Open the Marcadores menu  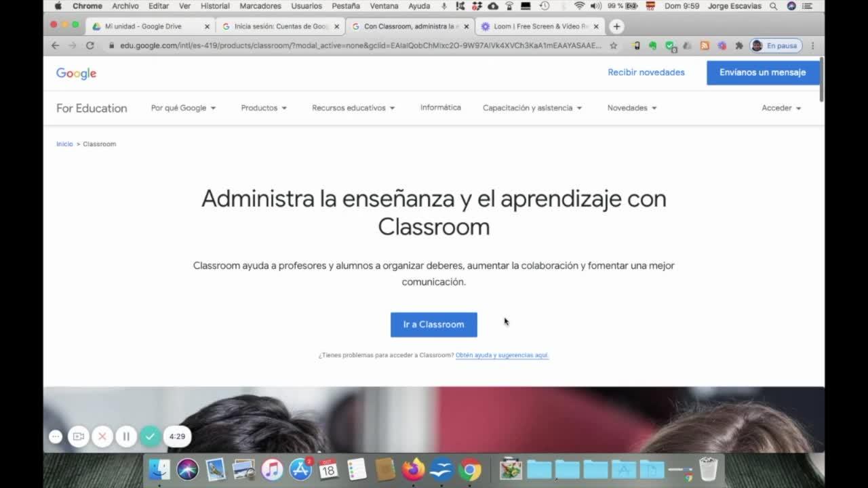tap(260, 6)
